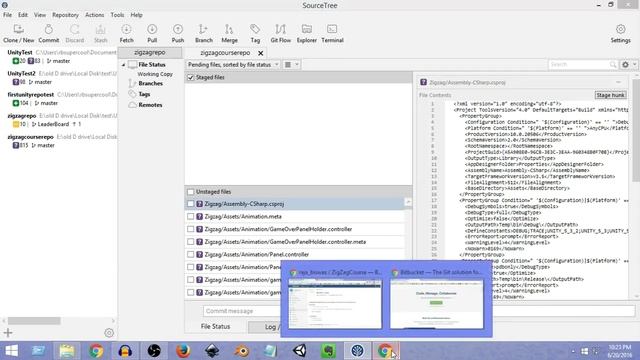Select Branches in sidebar
This screenshot has height=360, width=640.
(151, 83)
